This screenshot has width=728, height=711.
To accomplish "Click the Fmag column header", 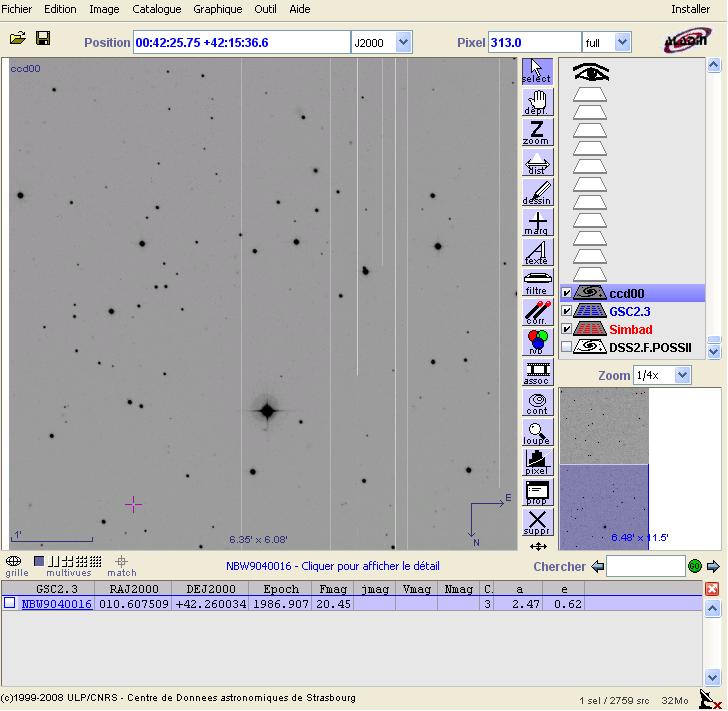I will (x=333, y=589).
